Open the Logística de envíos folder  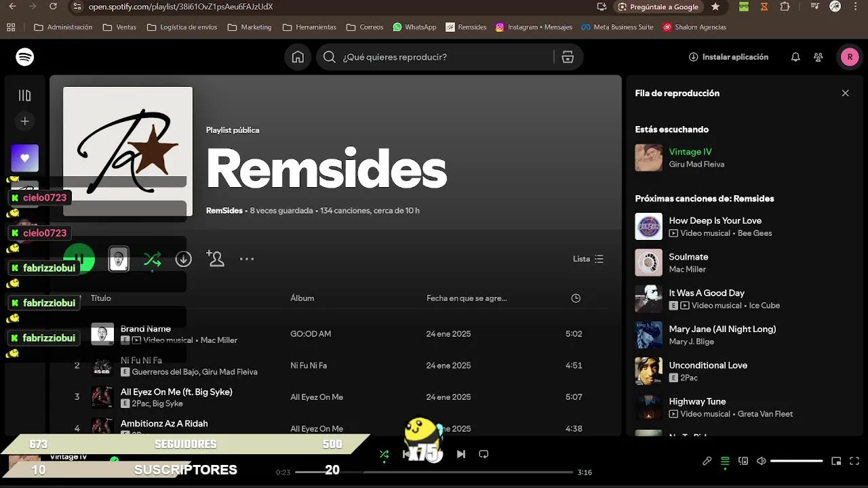pos(182,27)
